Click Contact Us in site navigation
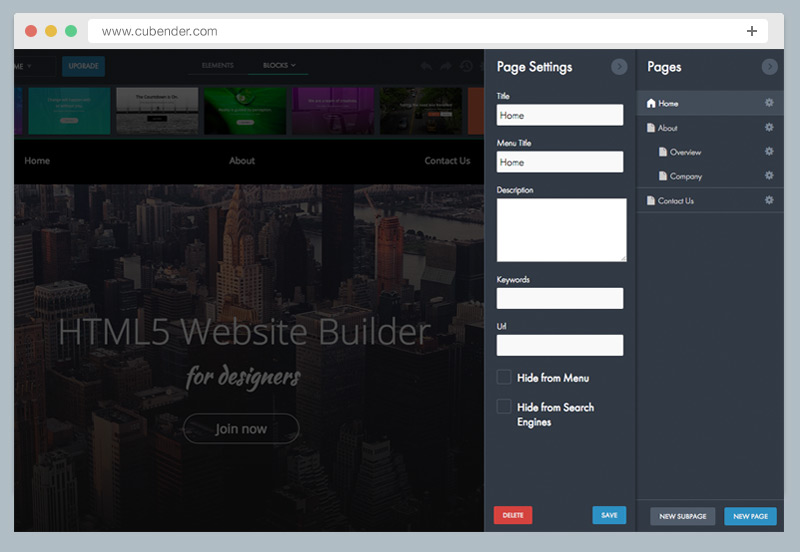Screen dimensions: 800x552 [447, 161]
